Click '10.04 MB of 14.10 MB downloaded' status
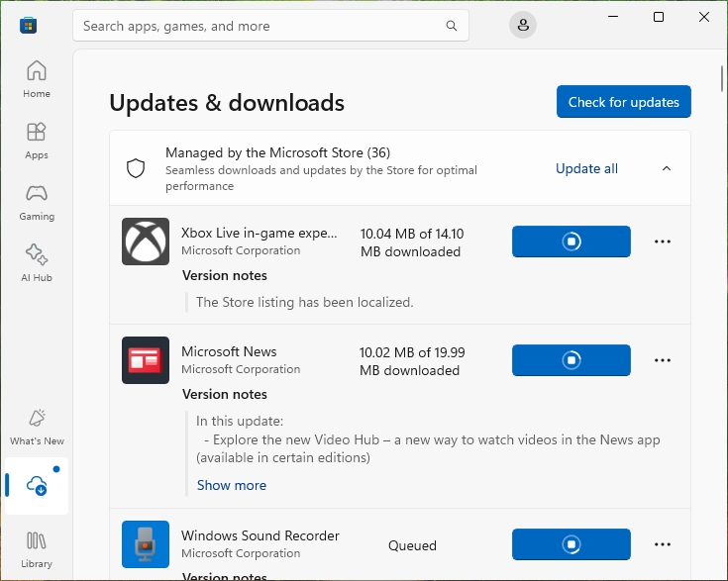Image resolution: width=728 pixels, height=581 pixels. [x=412, y=242]
